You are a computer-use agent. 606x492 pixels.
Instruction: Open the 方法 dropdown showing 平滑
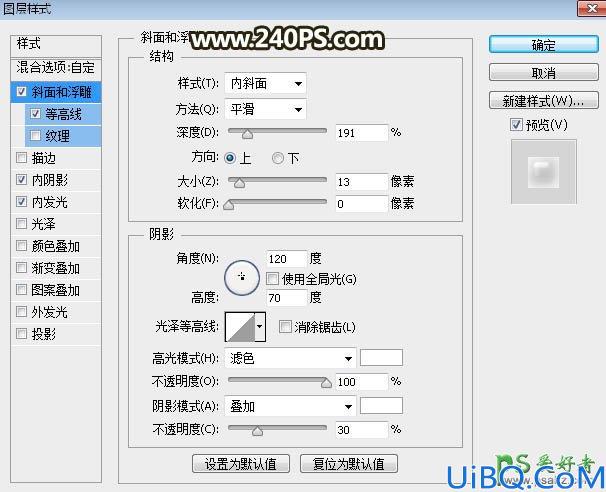pos(265,110)
